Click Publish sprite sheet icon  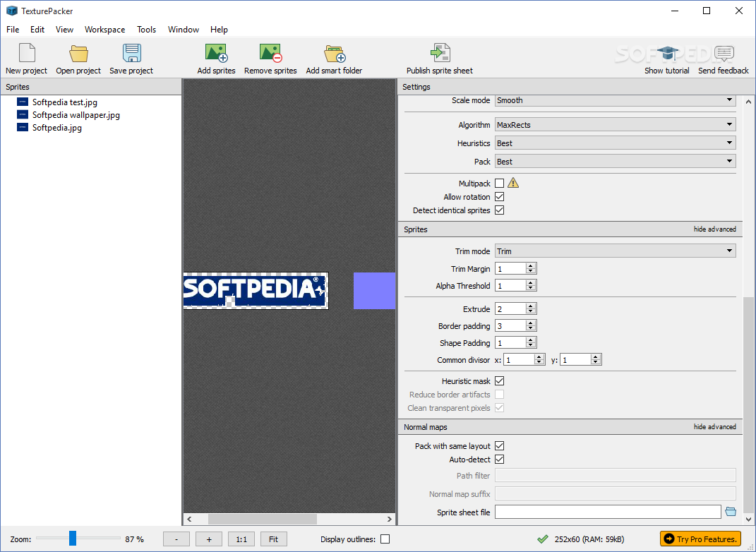coord(440,52)
